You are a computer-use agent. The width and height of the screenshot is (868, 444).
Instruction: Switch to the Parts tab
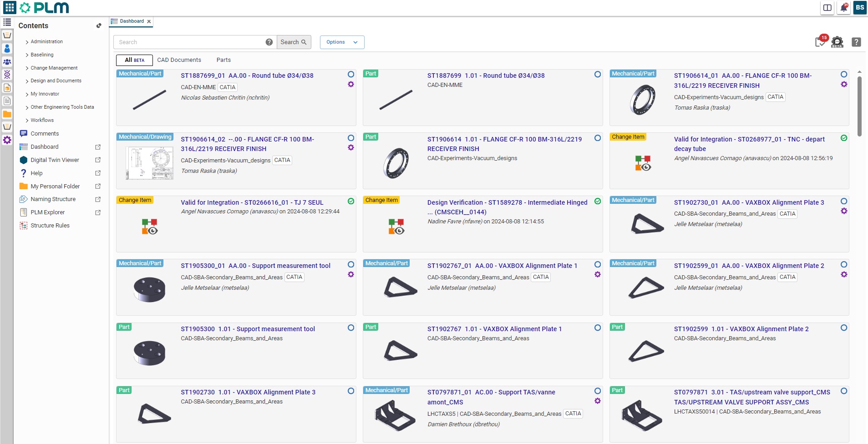(x=223, y=60)
